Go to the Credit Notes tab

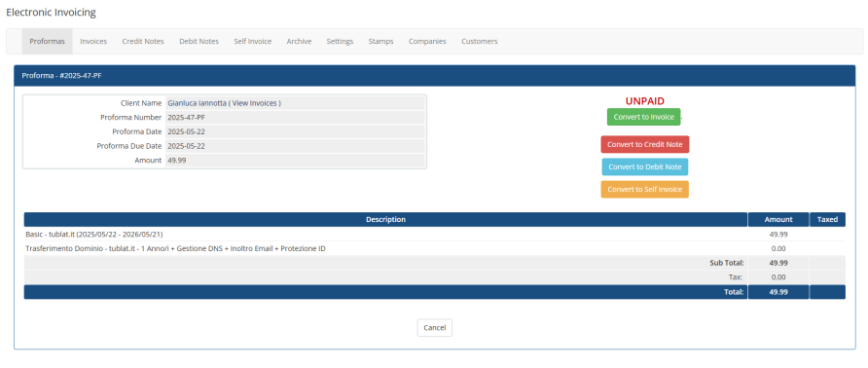(x=143, y=42)
